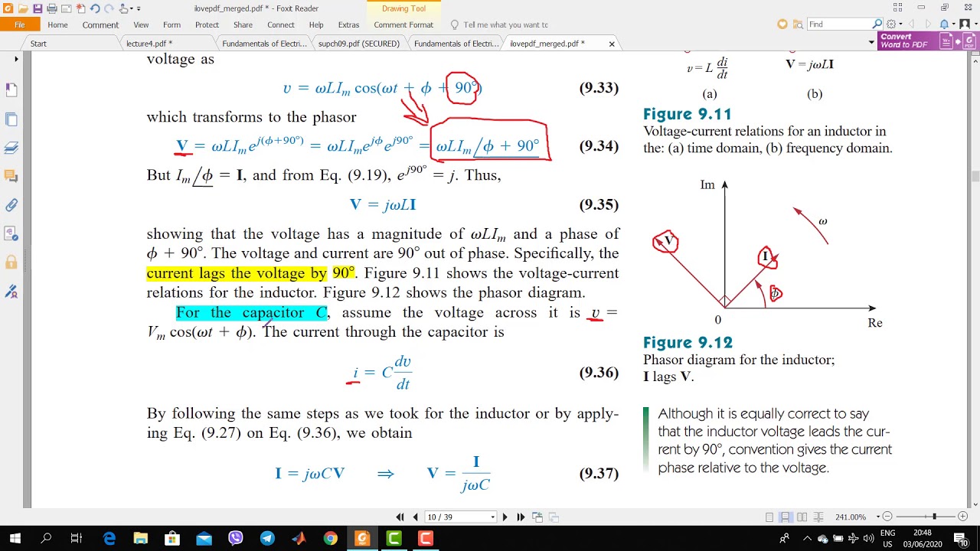Print the document with the printer icon

point(52,8)
